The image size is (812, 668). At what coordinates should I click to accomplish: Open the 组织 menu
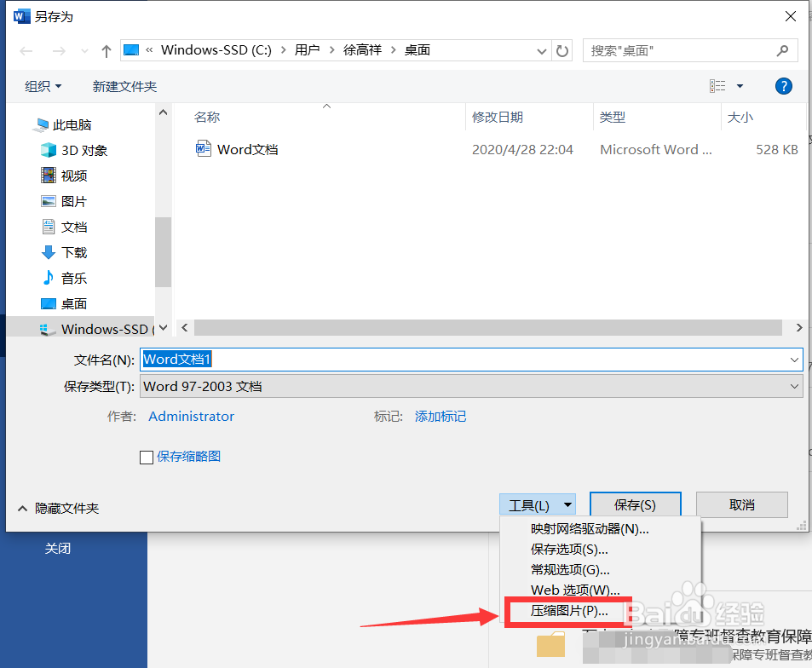(43, 86)
